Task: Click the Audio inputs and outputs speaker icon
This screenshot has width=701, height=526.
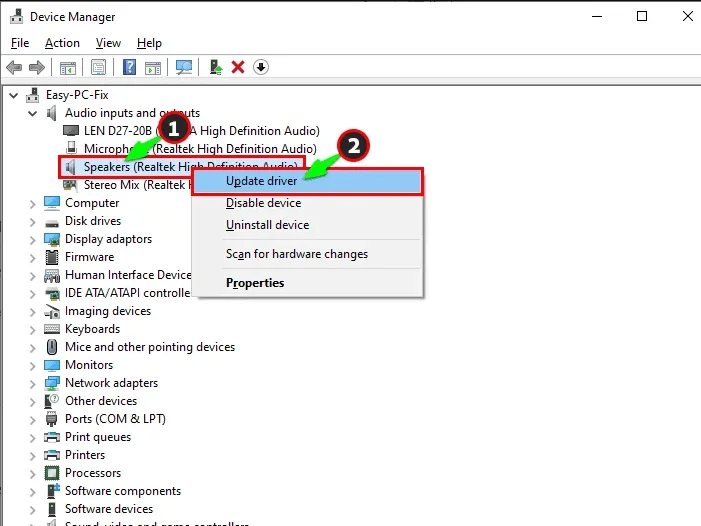Action: pyautogui.click(x=52, y=113)
